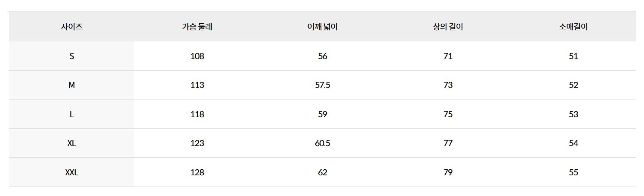Click the 사이즈 column header
Screen dimensions: 644x196
point(72,27)
